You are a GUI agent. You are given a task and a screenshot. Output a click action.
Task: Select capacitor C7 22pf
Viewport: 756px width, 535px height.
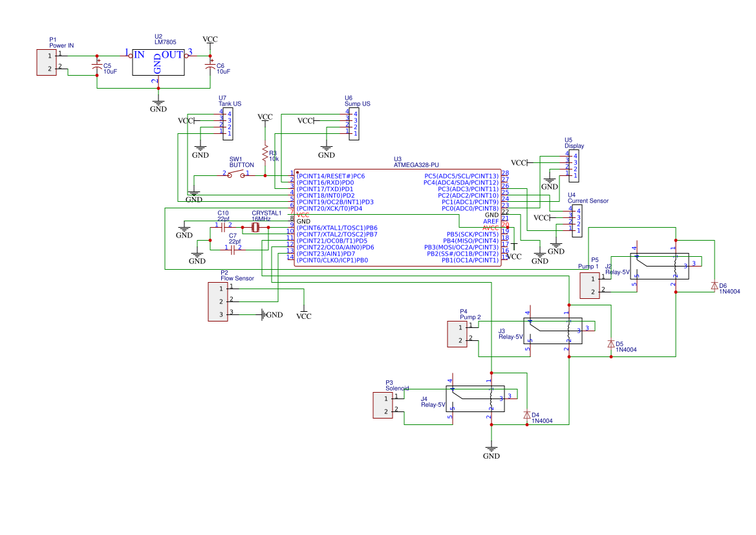coord(233,250)
